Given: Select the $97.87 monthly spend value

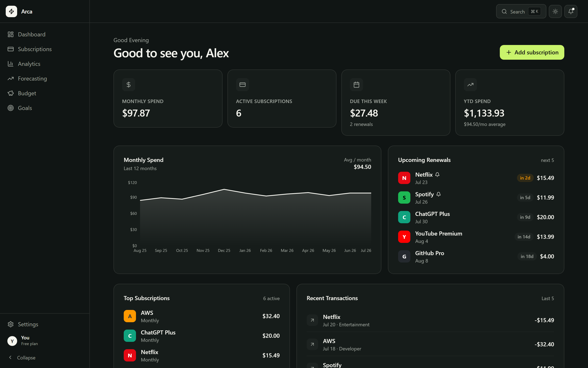Looking at the screenshot, I should [x=136, y=113].
